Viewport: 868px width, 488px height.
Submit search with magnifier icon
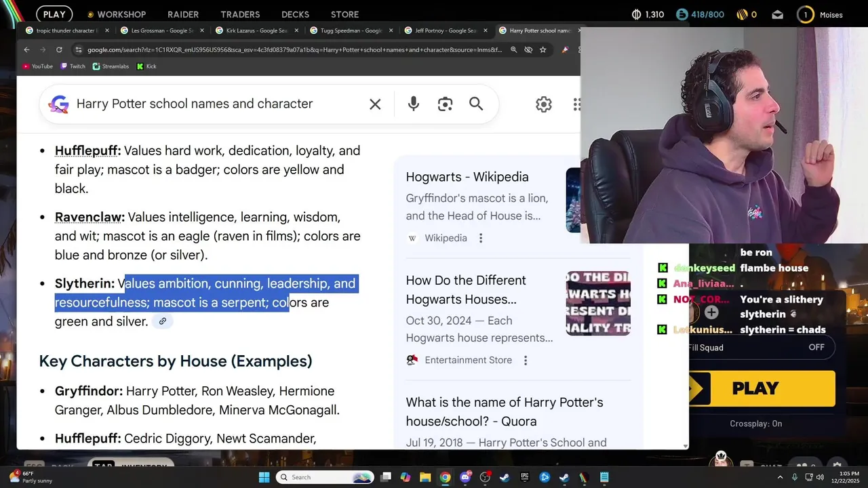476,104
